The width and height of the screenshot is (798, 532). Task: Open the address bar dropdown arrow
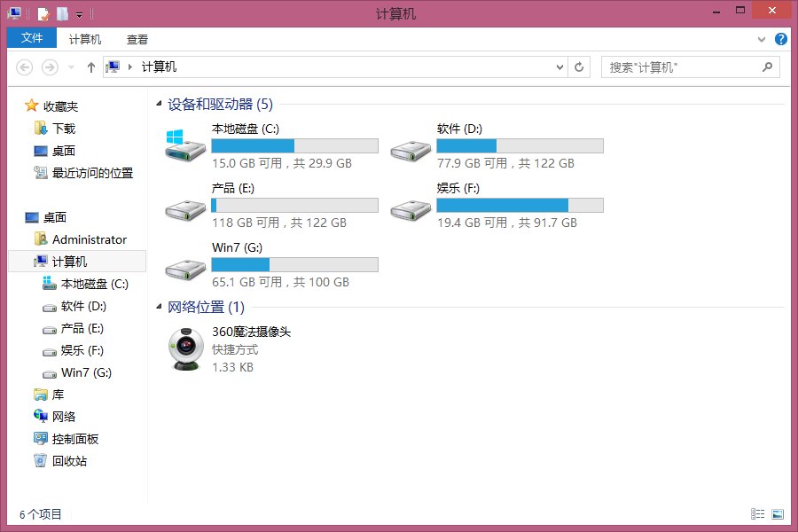559,66
